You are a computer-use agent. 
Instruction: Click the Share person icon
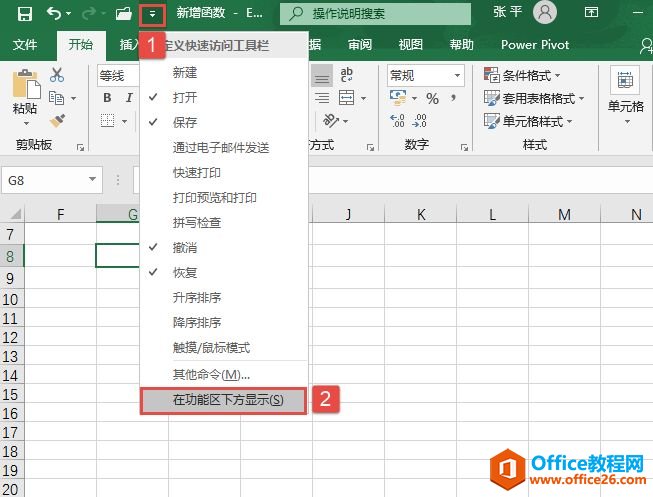tap(646, 45)
